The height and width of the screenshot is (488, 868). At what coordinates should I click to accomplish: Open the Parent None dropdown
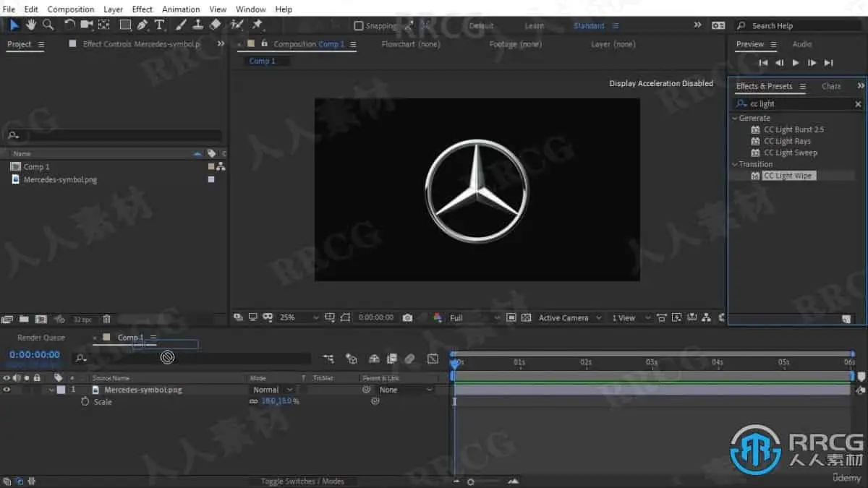(405, 390)
